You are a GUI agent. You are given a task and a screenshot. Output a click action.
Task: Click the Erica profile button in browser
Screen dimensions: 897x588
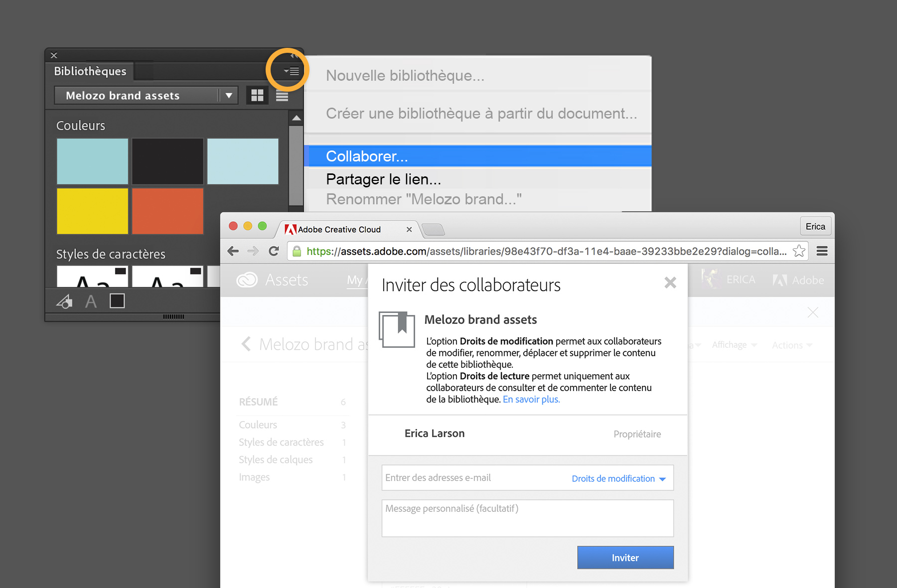(x=815, y=226)
